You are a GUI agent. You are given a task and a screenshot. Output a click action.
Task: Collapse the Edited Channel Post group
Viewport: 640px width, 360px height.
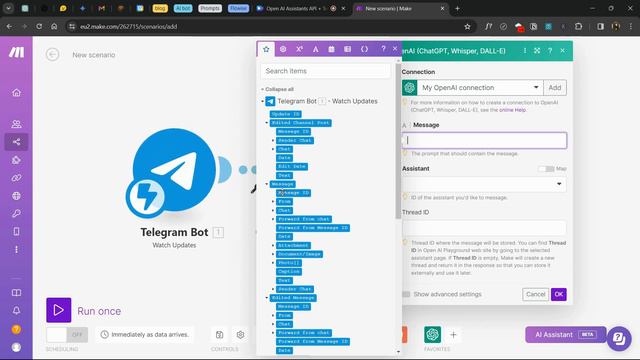(267, 123)
